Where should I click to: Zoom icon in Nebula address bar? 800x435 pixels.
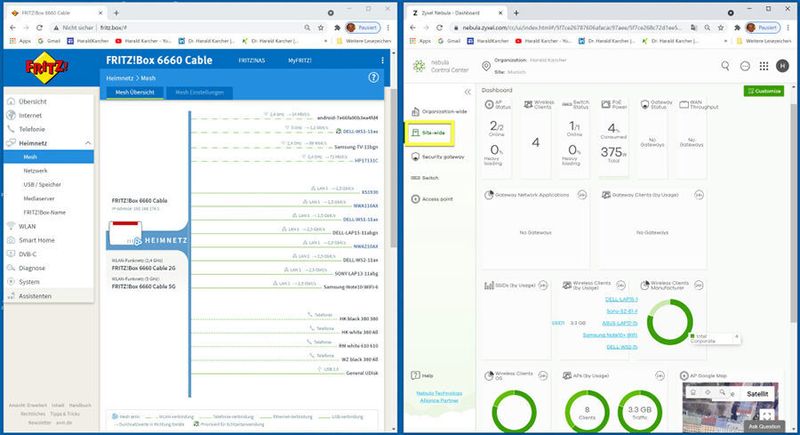(707, 28)
